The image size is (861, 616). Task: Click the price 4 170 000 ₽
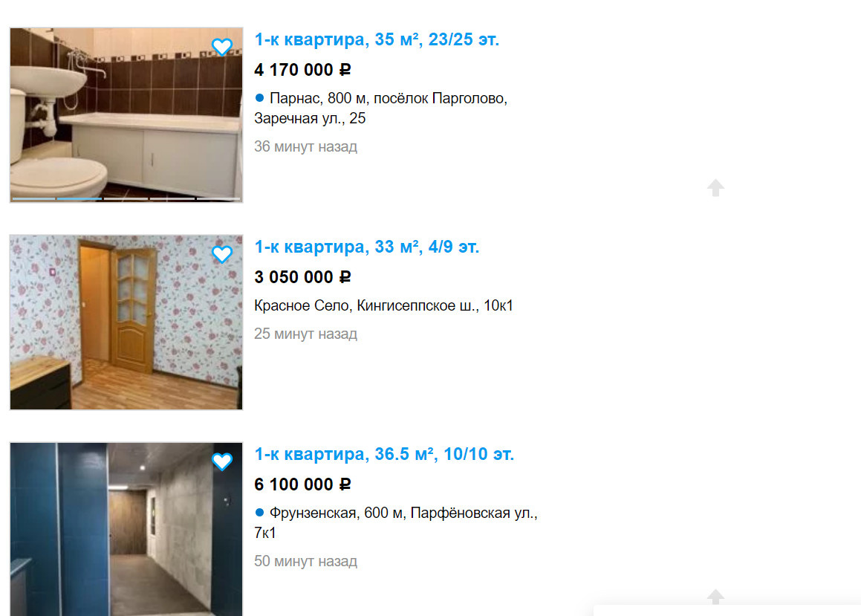[x=302, y=70]
